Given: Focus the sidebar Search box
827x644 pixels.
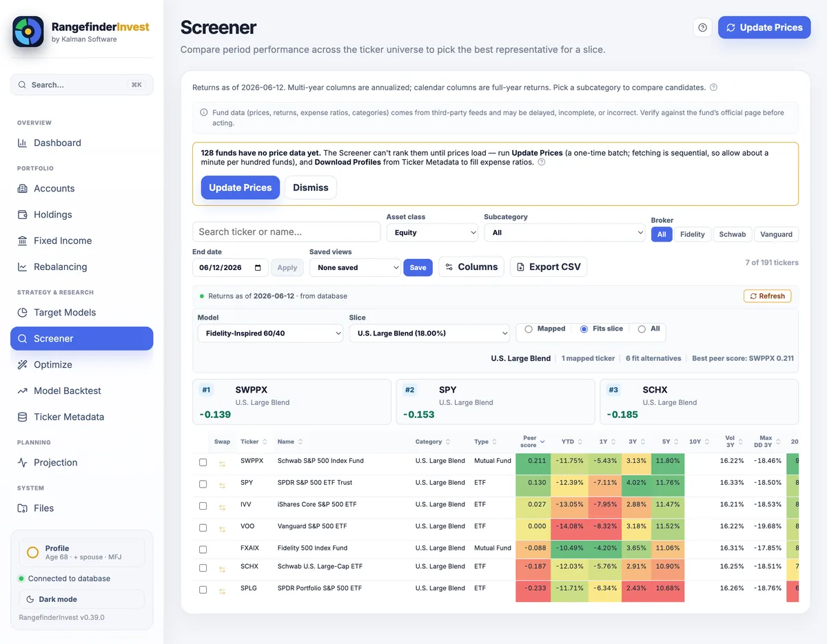Looking at the screenshot, I should 81,85.
